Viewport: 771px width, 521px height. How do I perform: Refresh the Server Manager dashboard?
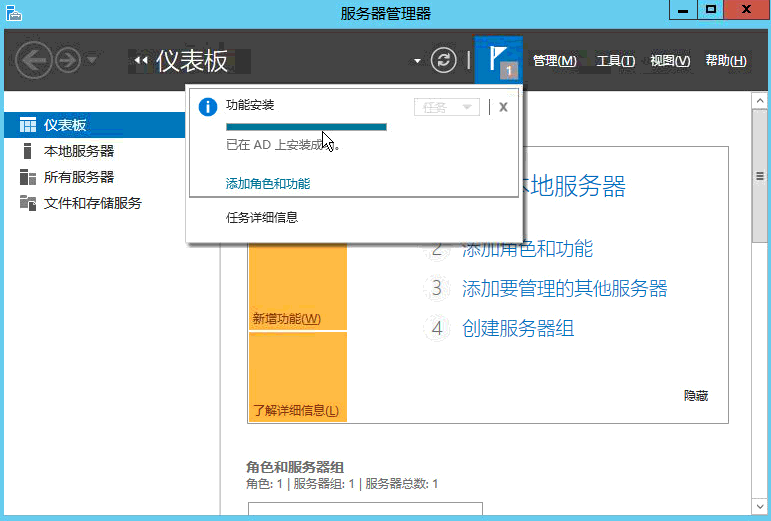(x=443, y=61)
